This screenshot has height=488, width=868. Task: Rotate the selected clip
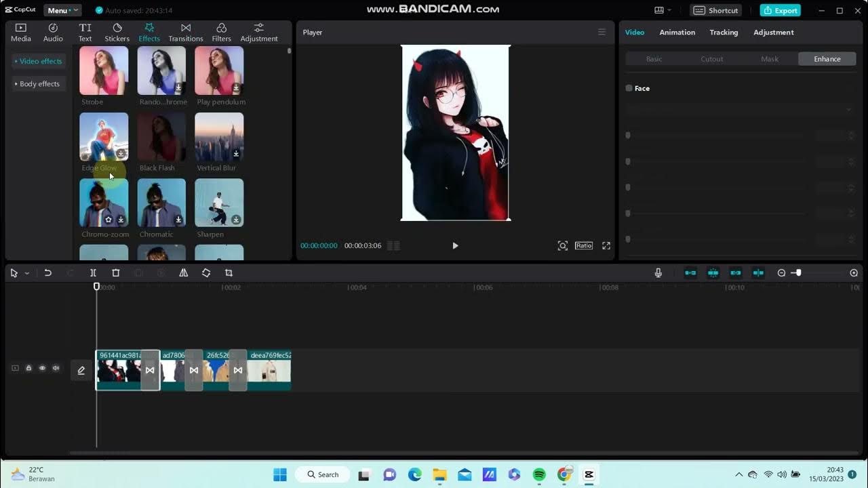[206, 272]
